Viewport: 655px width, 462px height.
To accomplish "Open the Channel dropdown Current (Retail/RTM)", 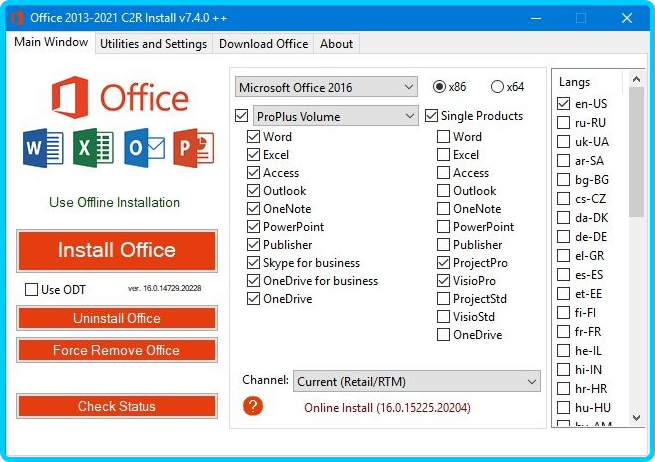I will tap(416, 381).
